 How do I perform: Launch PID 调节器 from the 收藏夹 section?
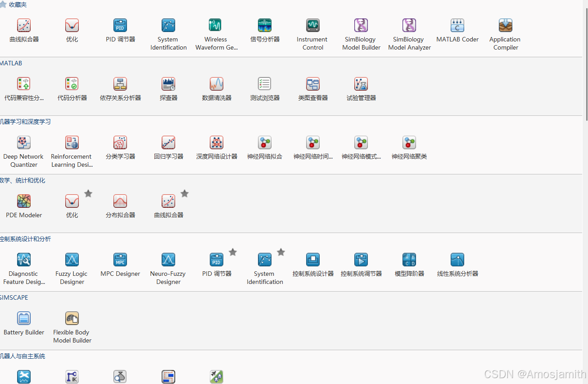120,31
